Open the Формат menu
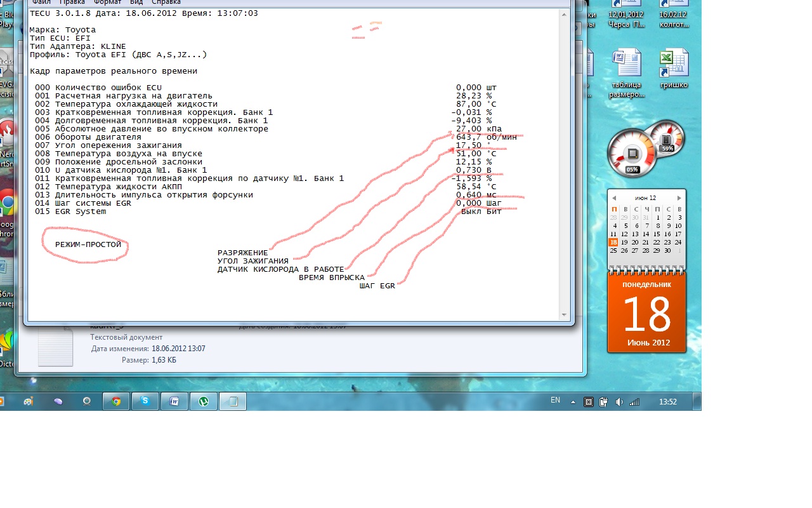The width and height of the screenshot is (812, 508). pos(107,3)
